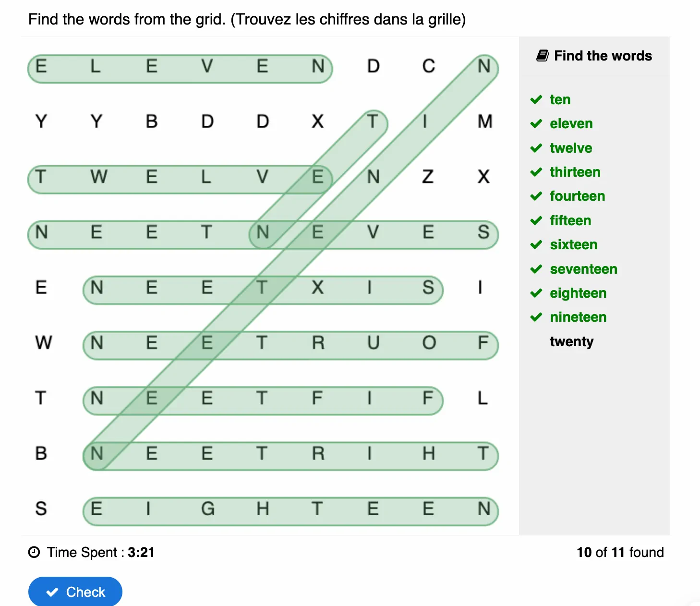Click the Check button
This screenshot has width=700, height=606.
pyautogui.click(x=75, y=592)
